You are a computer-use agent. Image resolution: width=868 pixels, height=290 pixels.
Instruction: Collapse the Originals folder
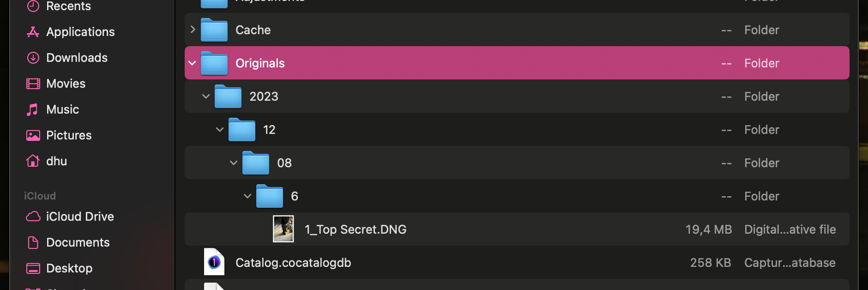(193, 63)
